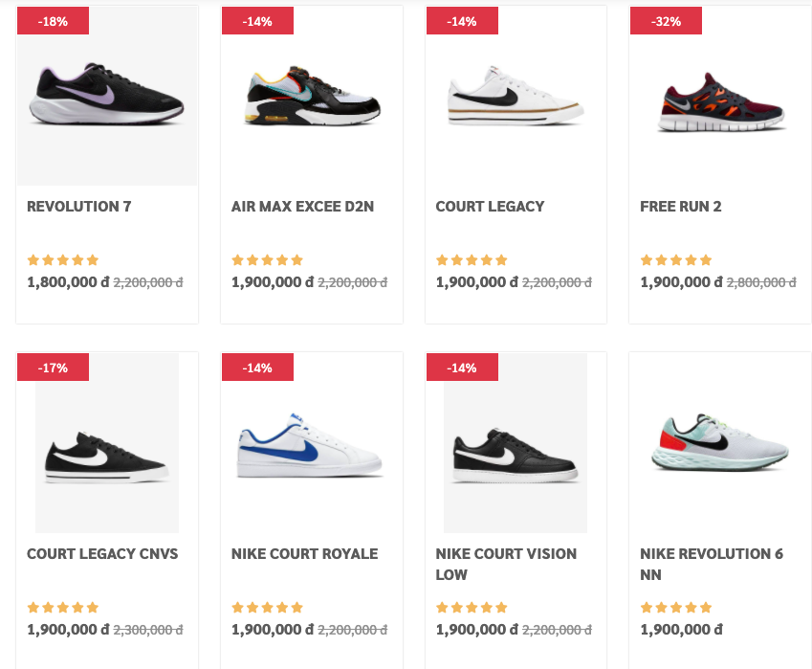The width and height of the screenshot is (812, 669).
Task: Click the fifth star under AIR MAX EXCEE D2N
Action: tap(298, 259)
